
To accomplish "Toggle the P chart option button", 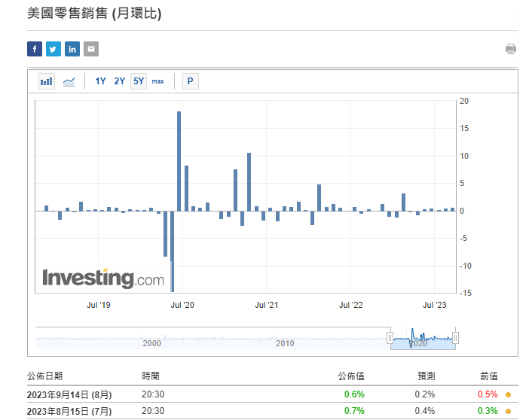I will coord(190,81).
